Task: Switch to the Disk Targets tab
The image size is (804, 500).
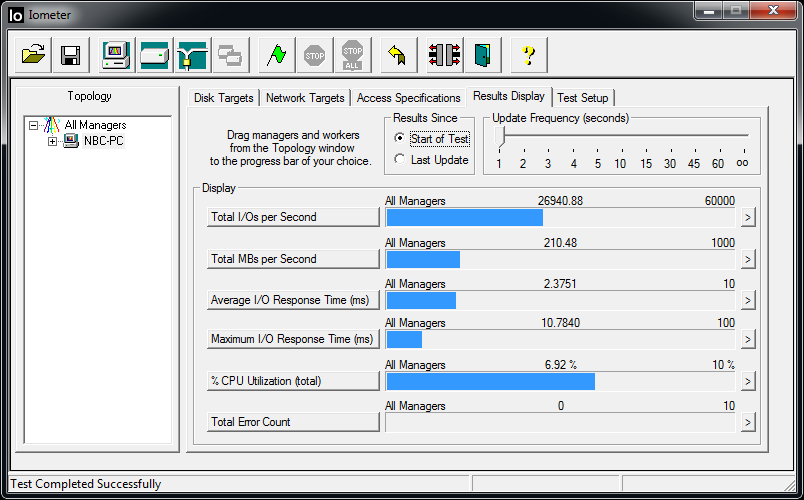Action: pyautogui.click(x=224, y=97)
